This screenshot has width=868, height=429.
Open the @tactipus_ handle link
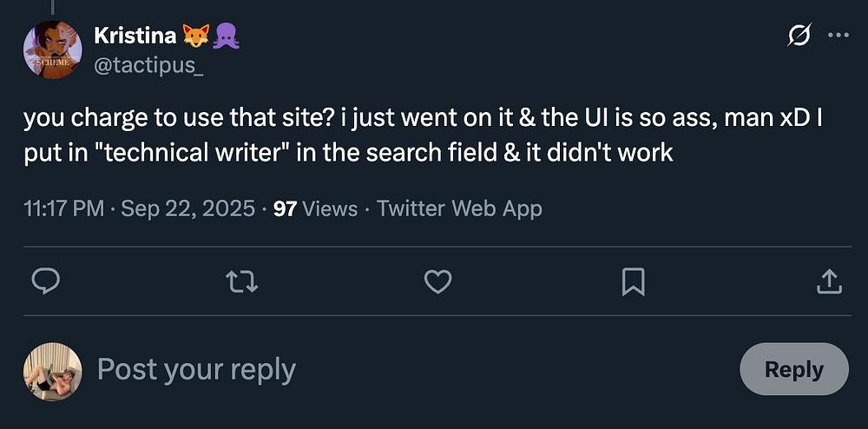148,66
